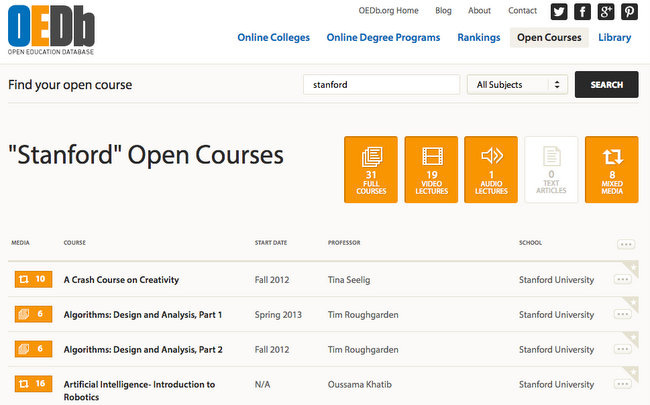Click full course badge for Algorithms Part 2
The image size is (650, 405).
[x=33, y=349]
